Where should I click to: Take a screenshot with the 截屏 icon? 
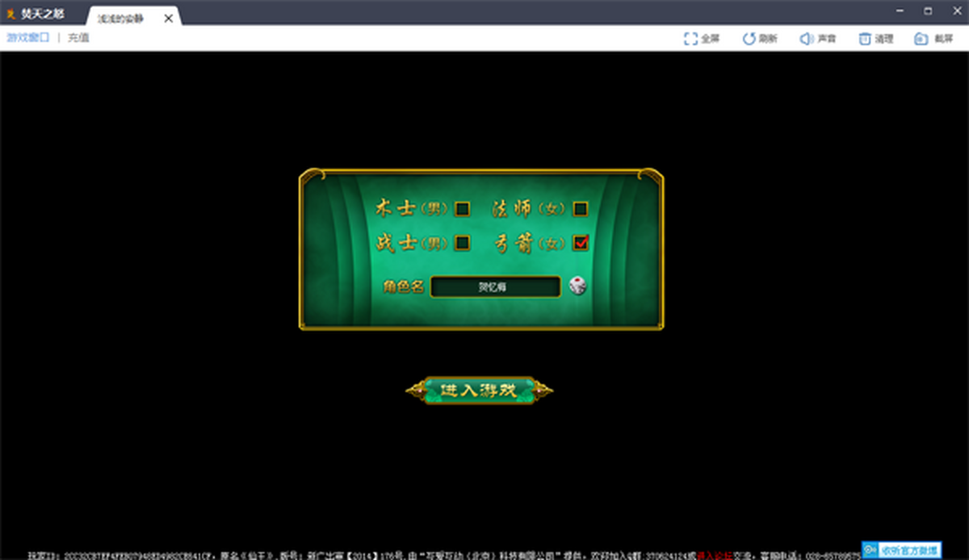[921, 39]
